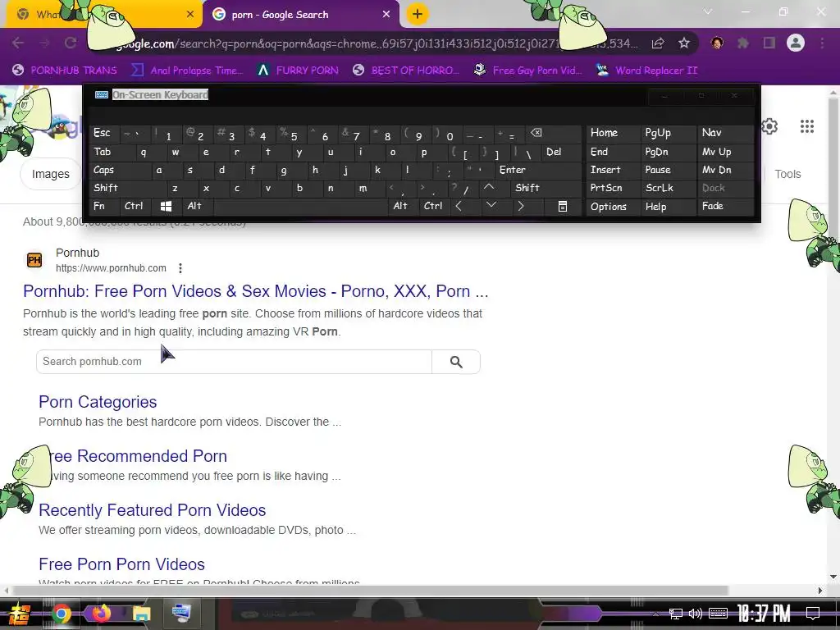Viewport: 840px width, 630px height.
Task: Click the Chrome profile account icon
Action: point(796,43)
